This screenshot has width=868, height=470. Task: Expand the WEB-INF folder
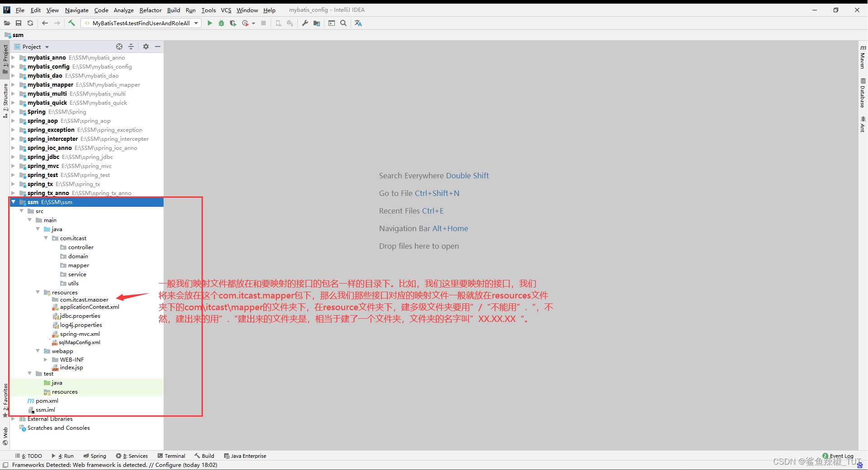(46, 359)
